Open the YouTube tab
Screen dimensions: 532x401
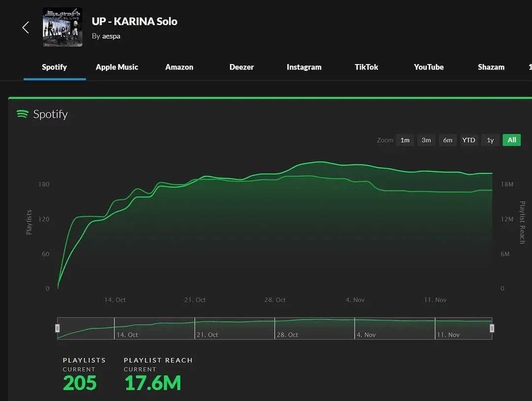429,67
